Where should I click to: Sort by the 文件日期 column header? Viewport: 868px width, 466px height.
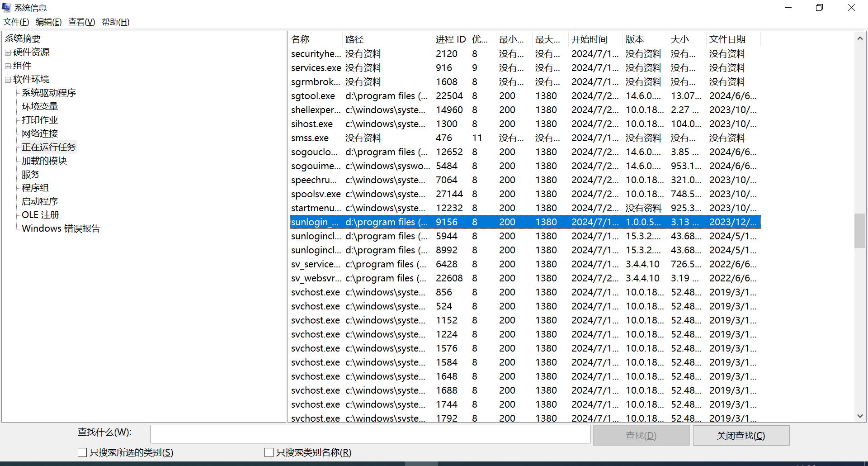point(733,39)
